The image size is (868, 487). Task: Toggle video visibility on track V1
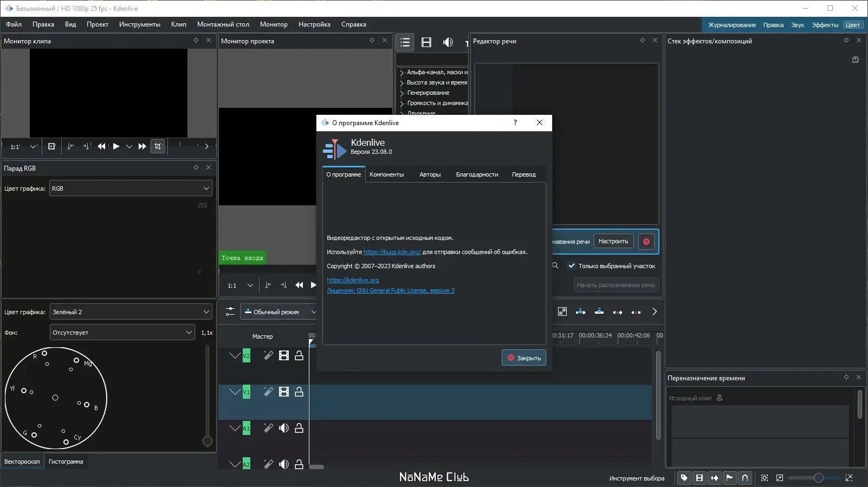[283, 392]
